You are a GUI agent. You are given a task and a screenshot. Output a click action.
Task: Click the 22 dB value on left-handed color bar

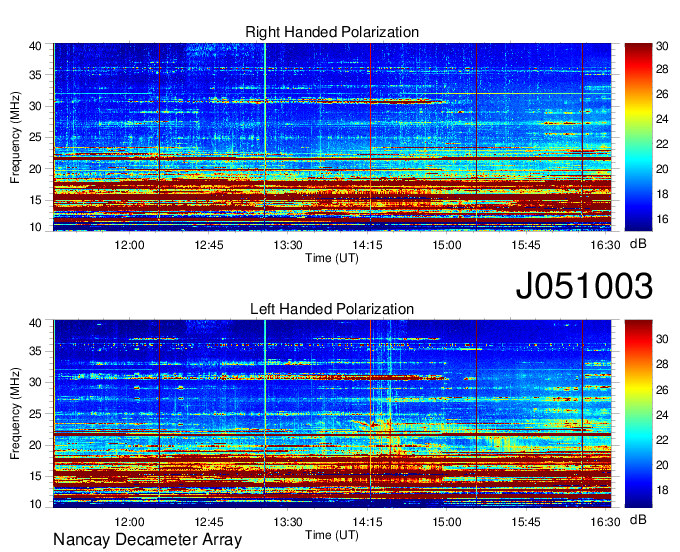[662, 440]
